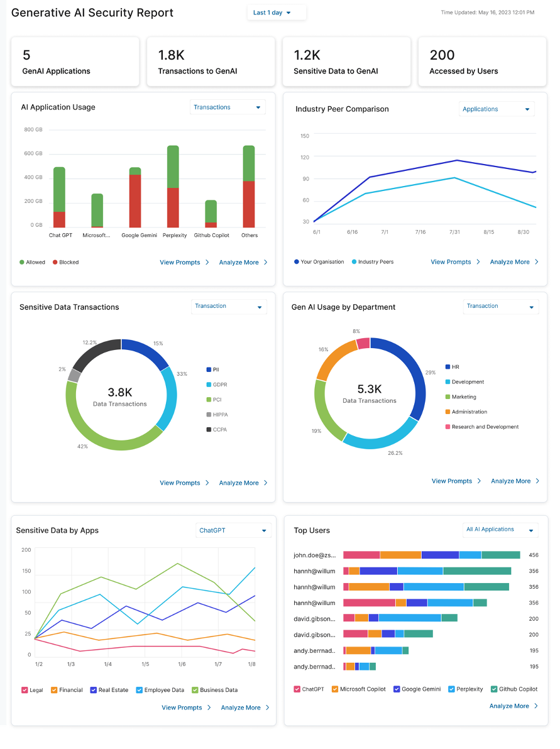The image size is (560, 749).
Task: Click the Generative AI Security Report title
Action: pyautogui.click(x=92, y=13)
